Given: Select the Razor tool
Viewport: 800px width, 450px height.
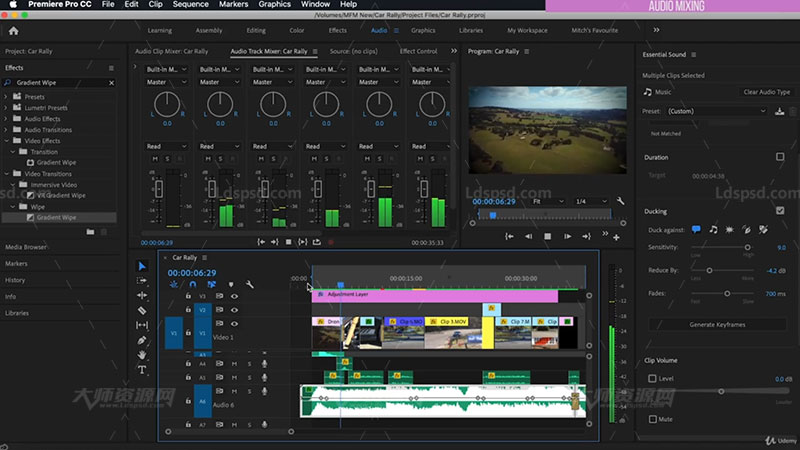Looking at the screenshot, I should (142, 310).
